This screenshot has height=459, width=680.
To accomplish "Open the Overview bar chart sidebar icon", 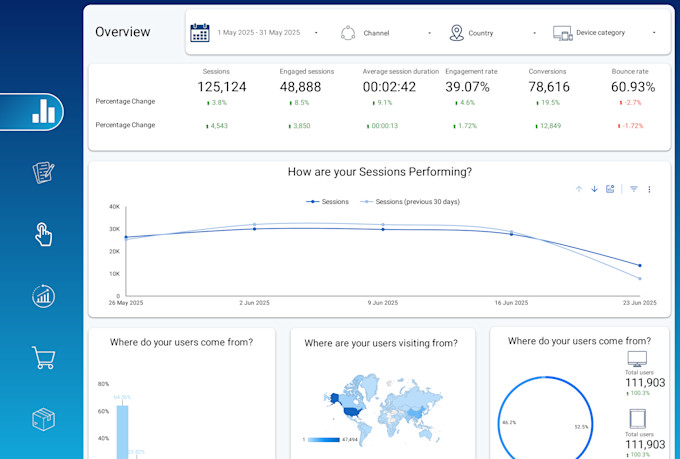I will pos(43,111).
